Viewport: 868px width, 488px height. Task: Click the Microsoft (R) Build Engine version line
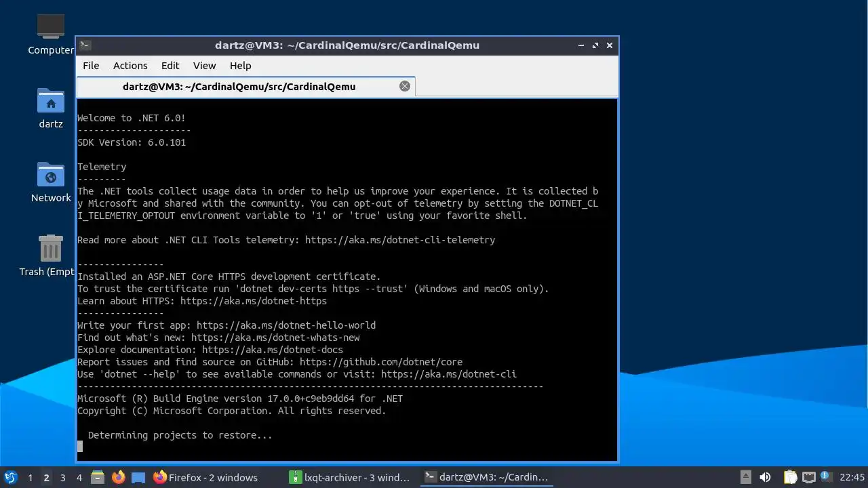point(240,399)
